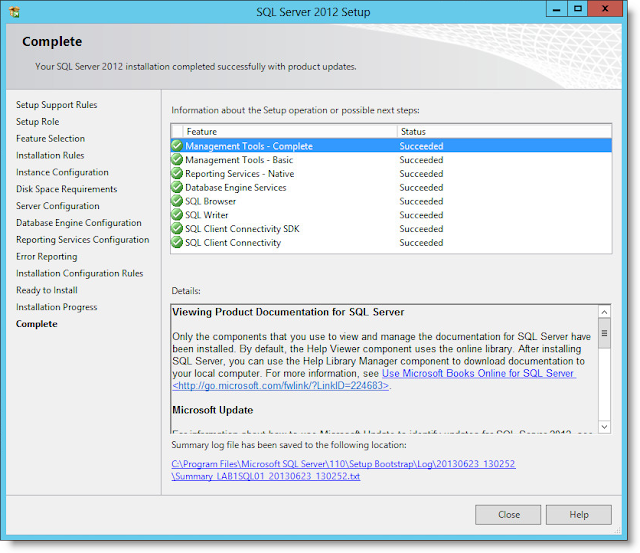Viewport: 640px width, 553px height.
Task: Click the Ready to Install step
Action: [x=47, y=290]
